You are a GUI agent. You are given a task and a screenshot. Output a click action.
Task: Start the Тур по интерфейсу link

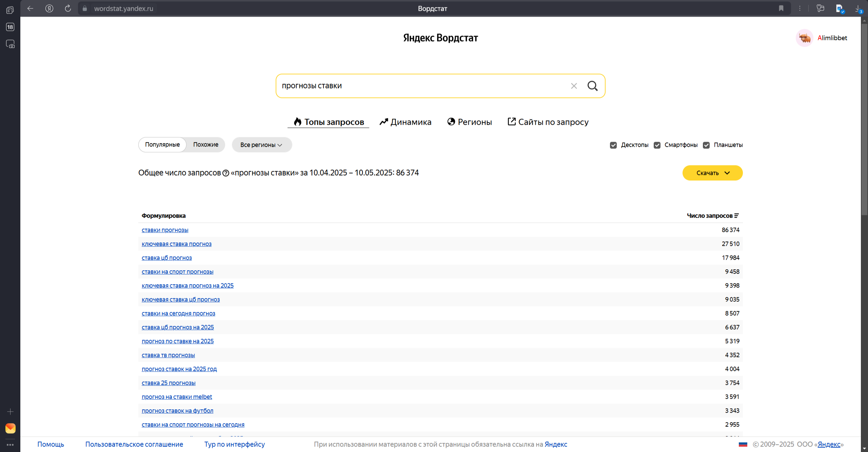coord(235,444)
